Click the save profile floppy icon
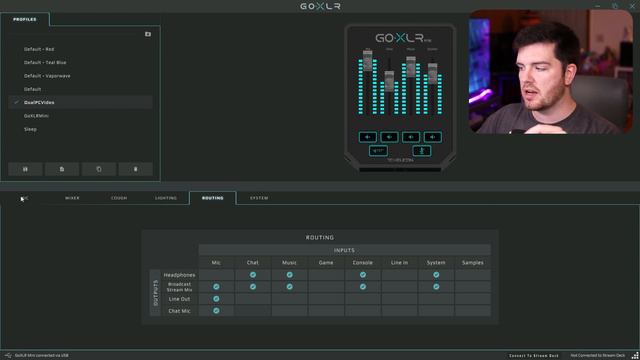The width and height of the screenshot is (640, 360). [x=25, y=169]
